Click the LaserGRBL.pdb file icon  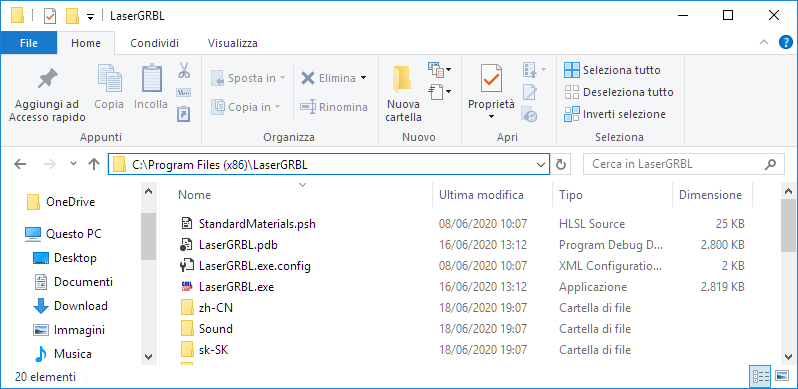[187, 244]
